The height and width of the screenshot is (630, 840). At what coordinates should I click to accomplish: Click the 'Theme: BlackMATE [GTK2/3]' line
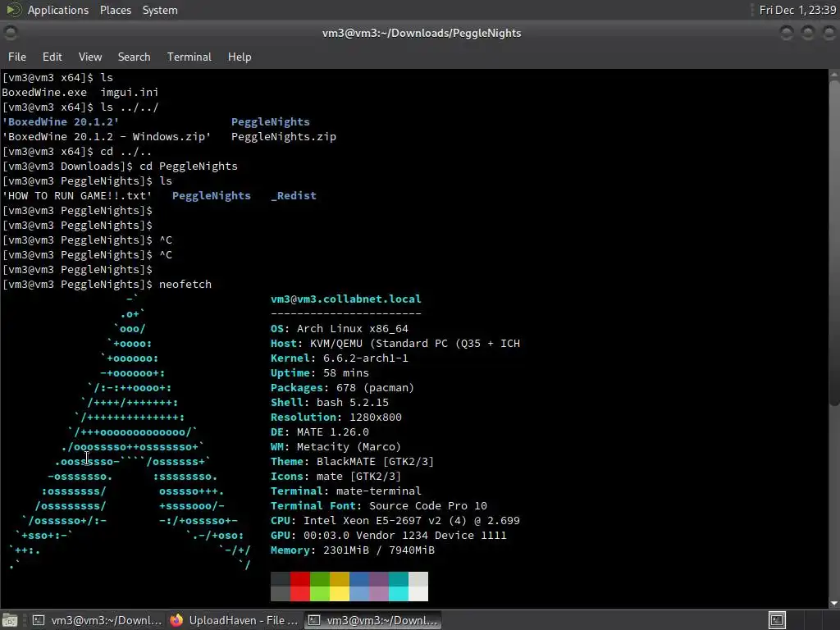(x=352, y=461)
